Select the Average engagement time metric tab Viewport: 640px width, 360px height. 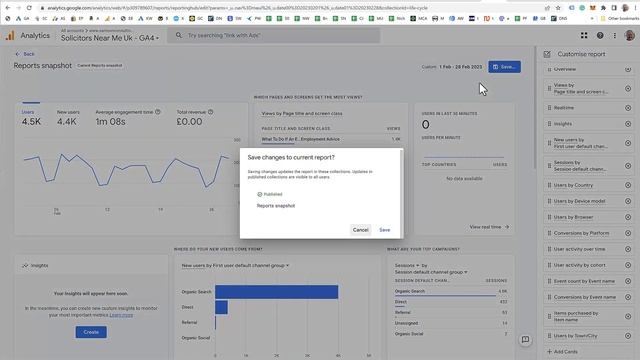(128, 118)
